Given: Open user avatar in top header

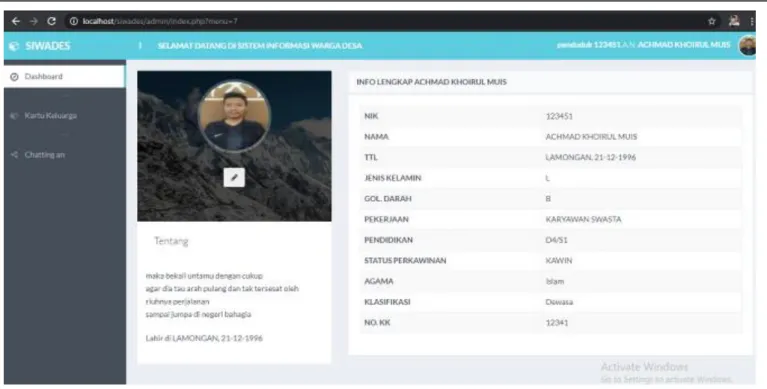Looking at the screenshot, I should point(747,46).
